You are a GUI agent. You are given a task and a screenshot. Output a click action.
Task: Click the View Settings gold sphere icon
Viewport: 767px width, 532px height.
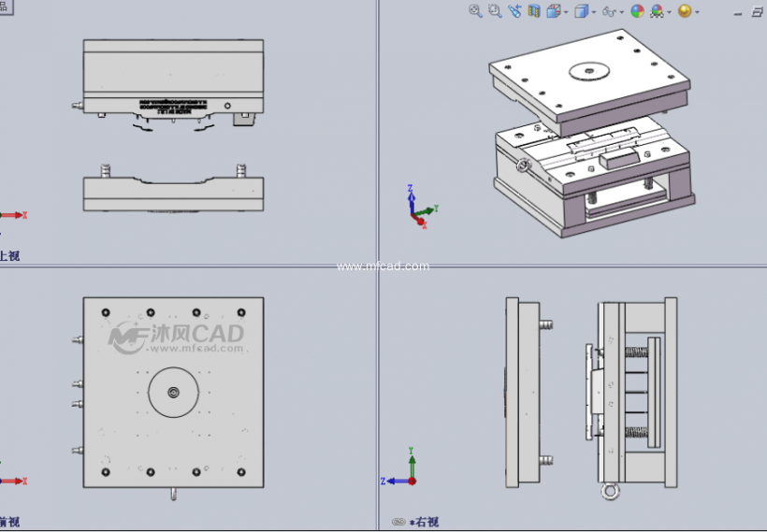(685, 11)
